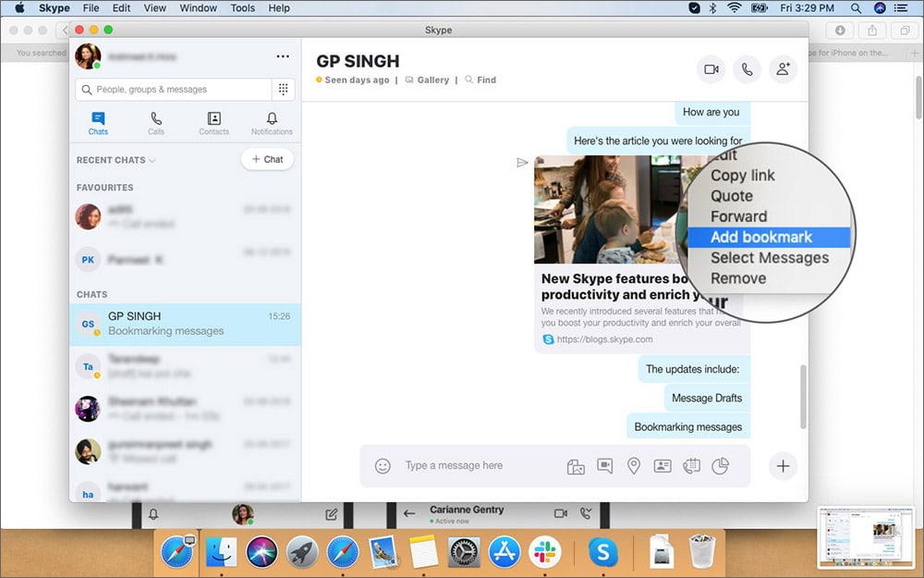Start a new conversation with the Chat button
924x578 pixels.
267,159
